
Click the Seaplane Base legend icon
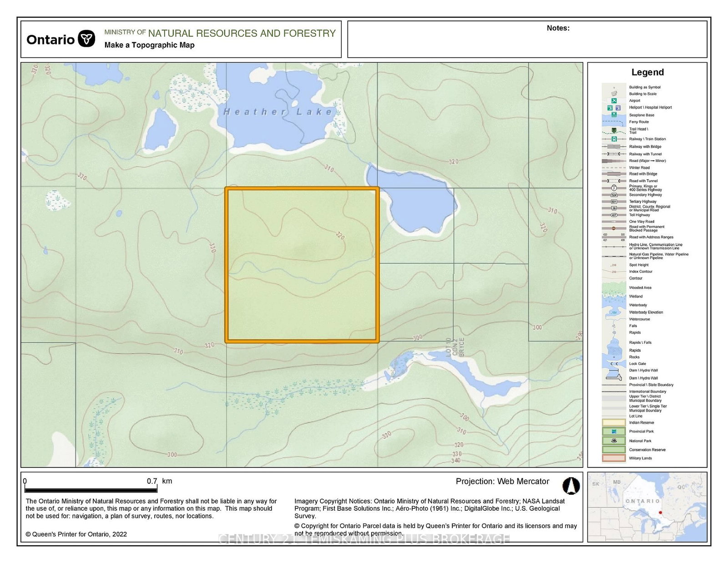click(x=614, y=115)
